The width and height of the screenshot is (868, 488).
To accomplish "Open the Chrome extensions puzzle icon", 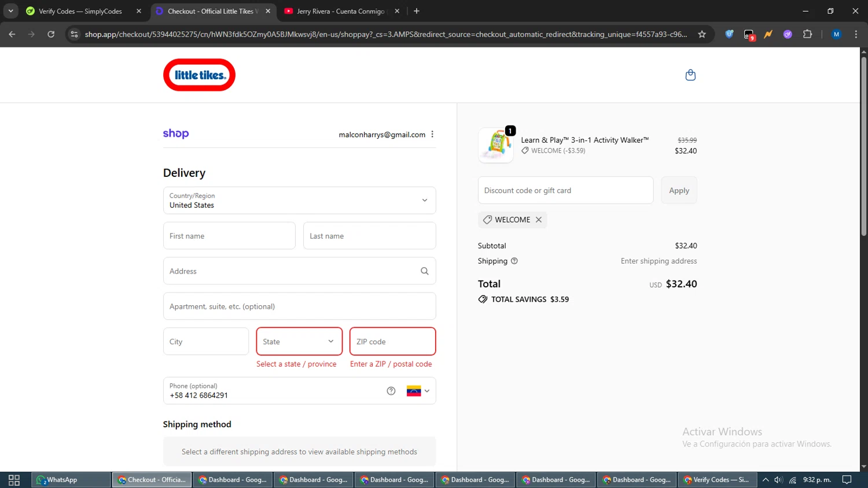I will coord(808,34).
